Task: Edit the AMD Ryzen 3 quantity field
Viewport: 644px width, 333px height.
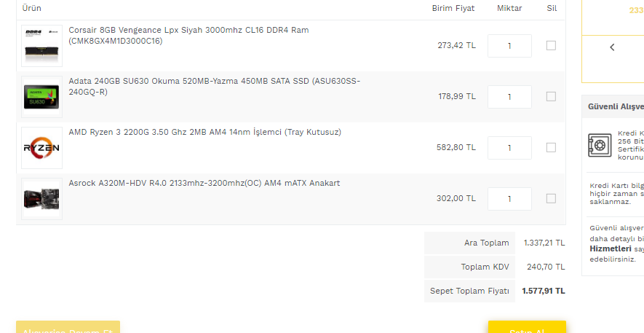Action: [509, 148]
